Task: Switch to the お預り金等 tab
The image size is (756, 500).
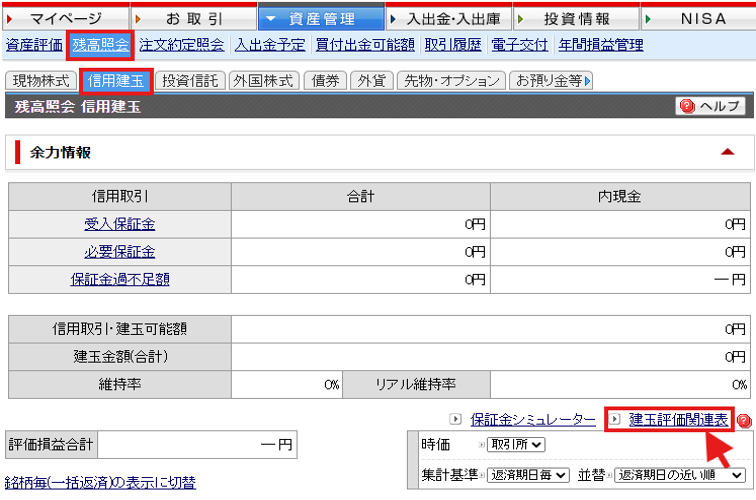Action: (x=551, y=81)
